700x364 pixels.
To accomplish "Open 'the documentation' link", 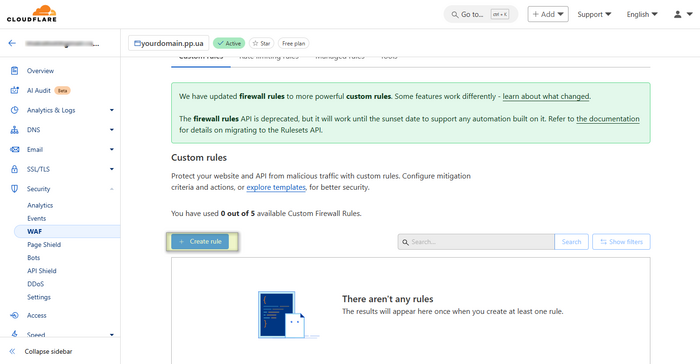I will pos(608,119).
